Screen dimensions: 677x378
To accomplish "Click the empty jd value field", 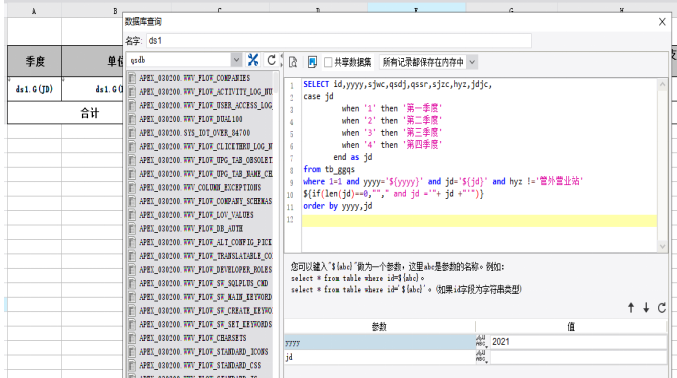I will (x=578, y=357).
